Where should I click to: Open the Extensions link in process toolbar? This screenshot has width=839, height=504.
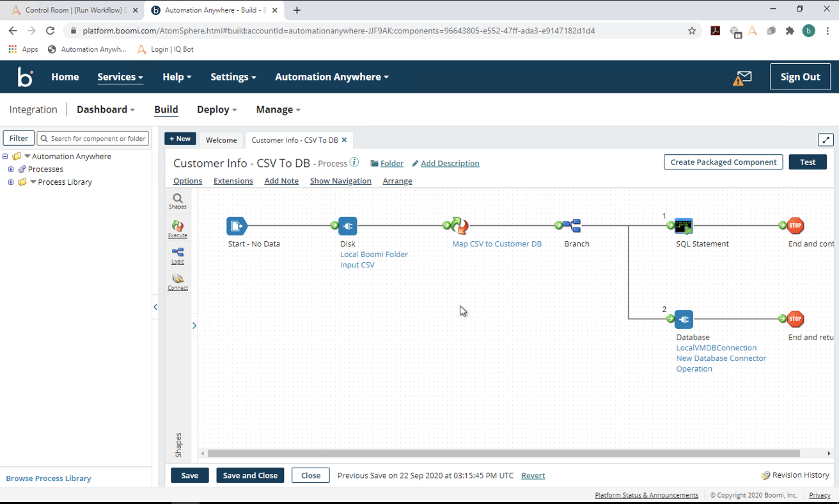tap(233, 181)
